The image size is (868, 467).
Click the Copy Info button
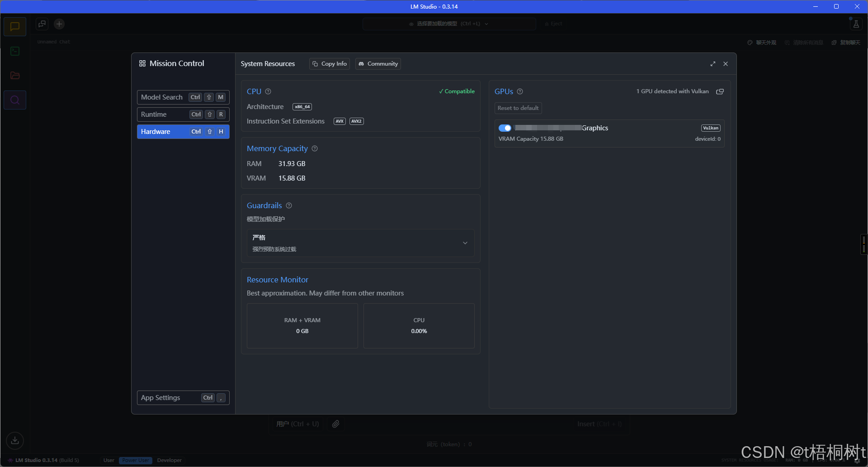330,64
